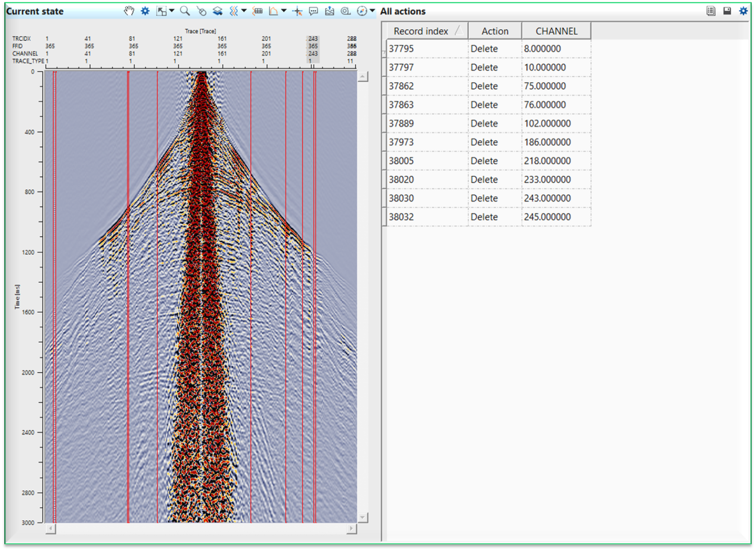Image resolution: width=756 pixels, height=551 pixels.
Task: Open the spreadsheet/table view icon
Action: tap(257, 10)
